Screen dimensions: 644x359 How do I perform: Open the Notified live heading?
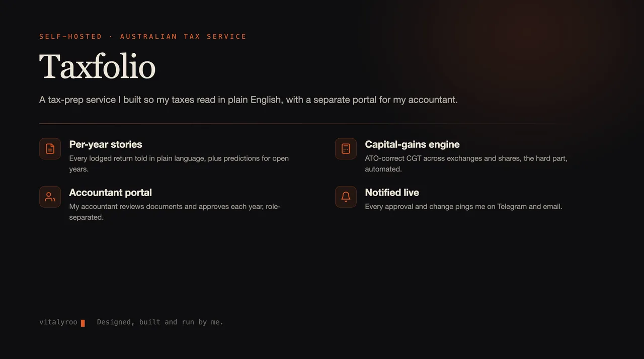(x=392, y=193)
